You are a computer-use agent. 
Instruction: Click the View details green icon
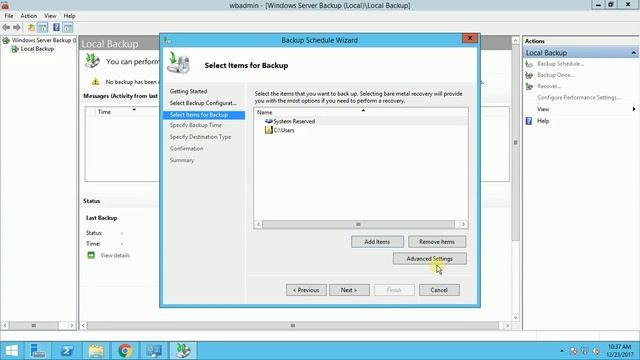pyautogui.click(x=91, y=255)
